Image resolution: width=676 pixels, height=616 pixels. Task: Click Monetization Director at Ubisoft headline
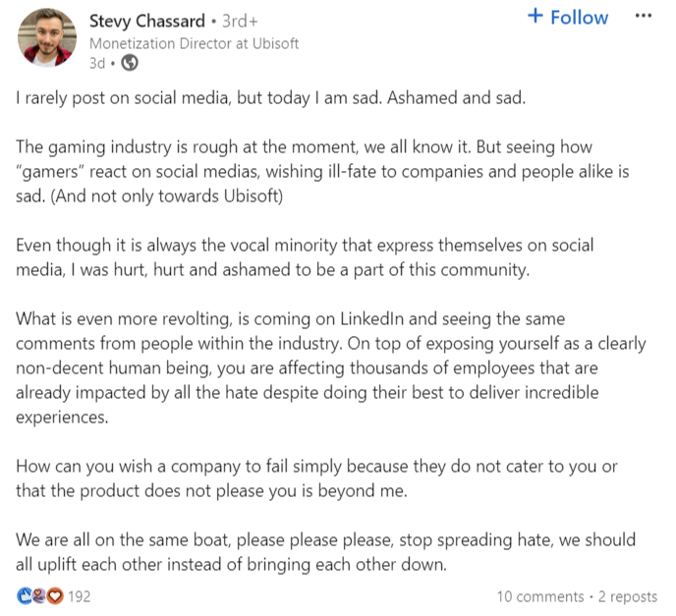(194, 43)
